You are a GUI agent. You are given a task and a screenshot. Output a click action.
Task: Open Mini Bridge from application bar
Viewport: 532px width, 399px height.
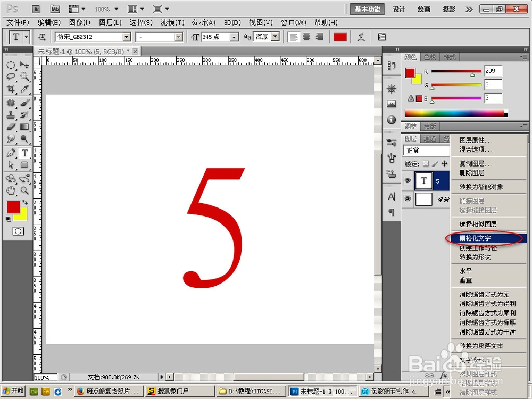click(x=55, y=9)
